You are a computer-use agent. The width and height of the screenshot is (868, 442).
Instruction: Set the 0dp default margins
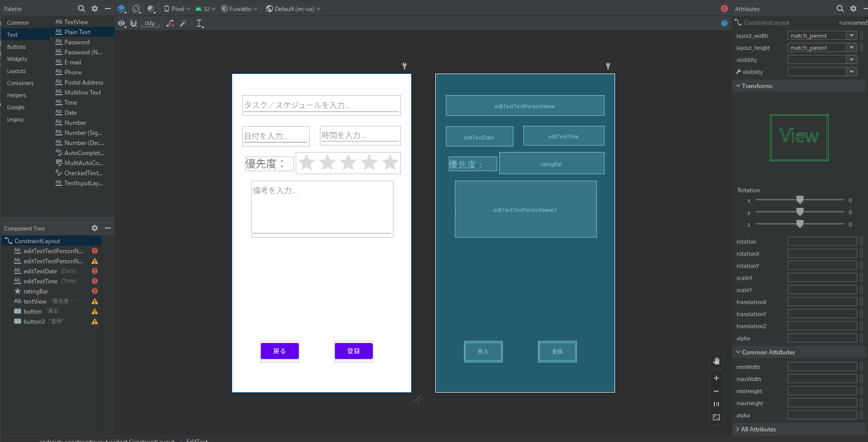point(150,23)
